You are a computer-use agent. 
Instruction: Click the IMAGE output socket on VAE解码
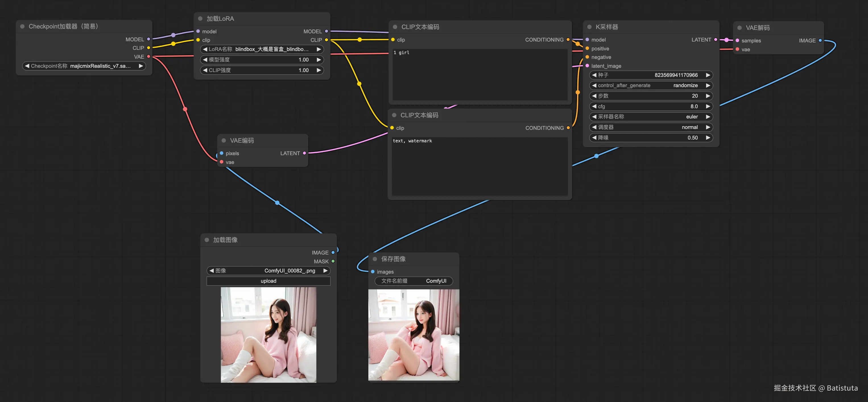pos(820,40)
